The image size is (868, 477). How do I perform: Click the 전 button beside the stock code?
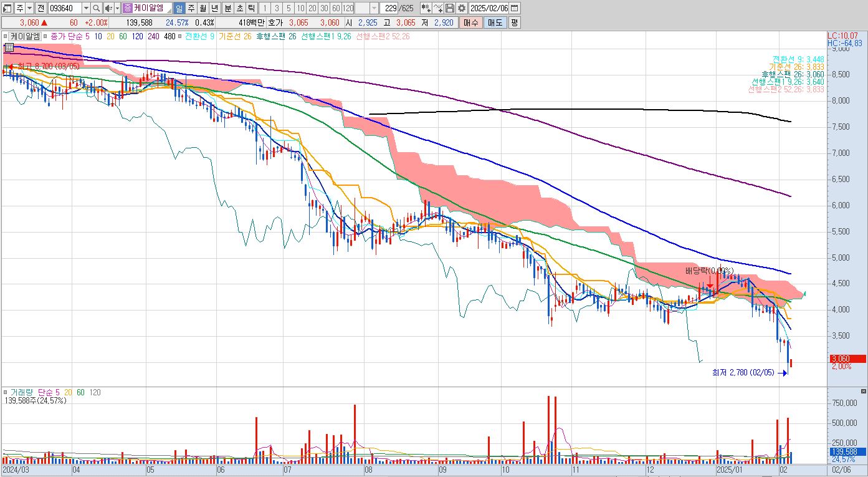click(x=41, y=8)
